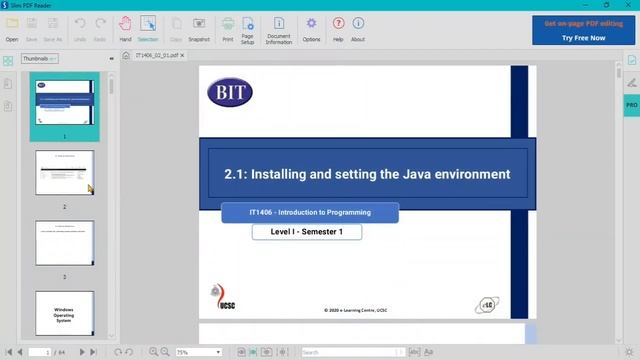Click the current page number field
The image size is (640, 360).
[40, 352]
